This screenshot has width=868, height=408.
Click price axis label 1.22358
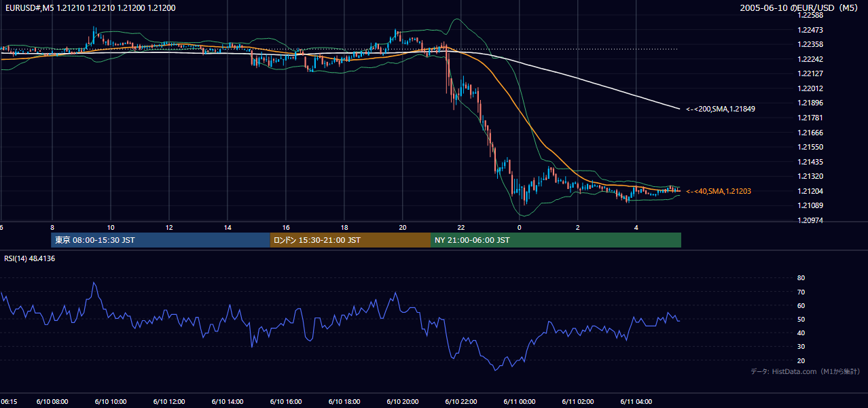point(811,44)
